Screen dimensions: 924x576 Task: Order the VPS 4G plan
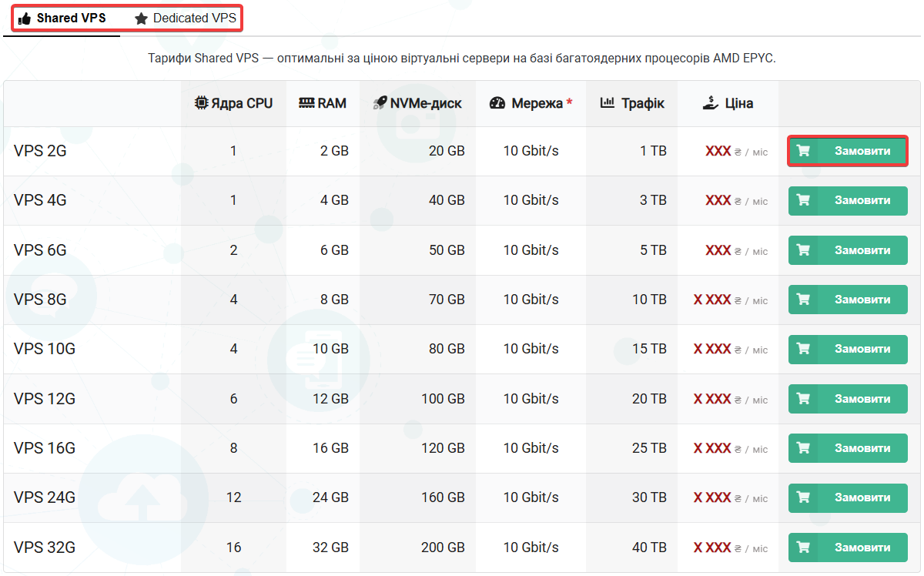click(848, 200)
